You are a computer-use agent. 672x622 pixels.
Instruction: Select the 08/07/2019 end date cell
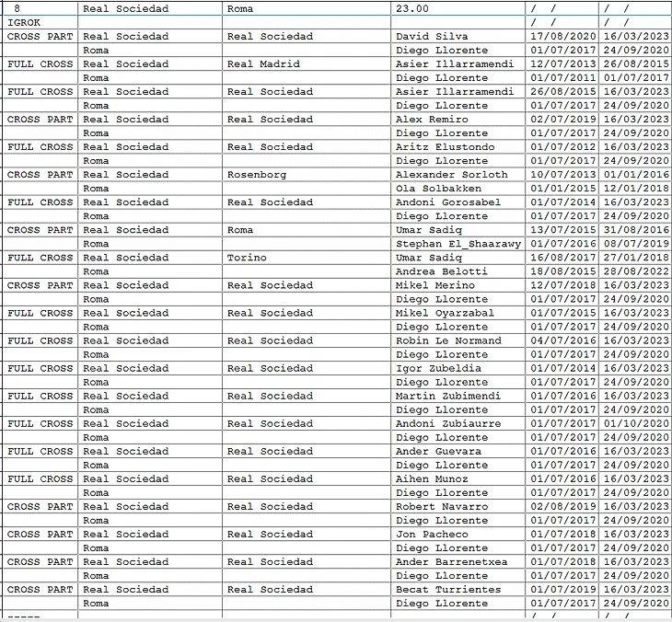pos(636,244)
